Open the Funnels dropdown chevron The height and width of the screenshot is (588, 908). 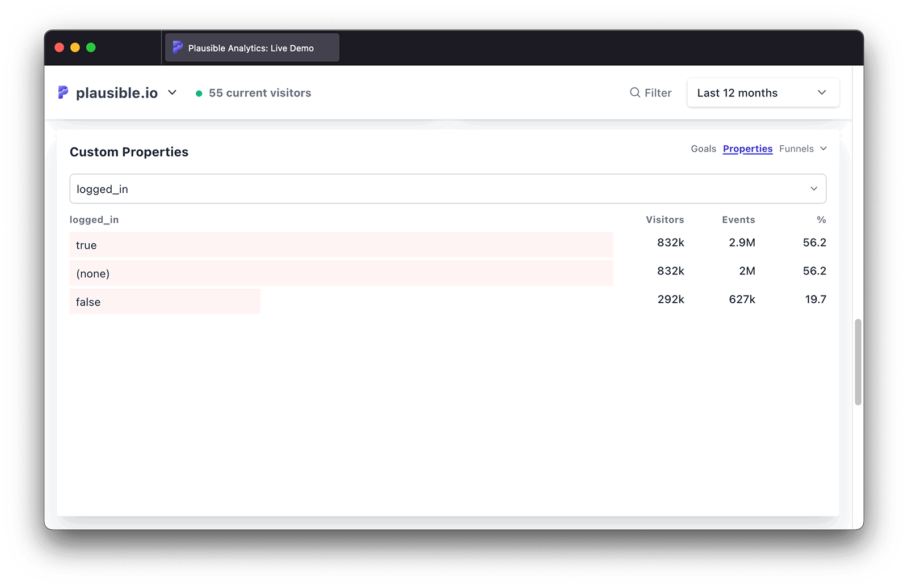coord(823,149)
